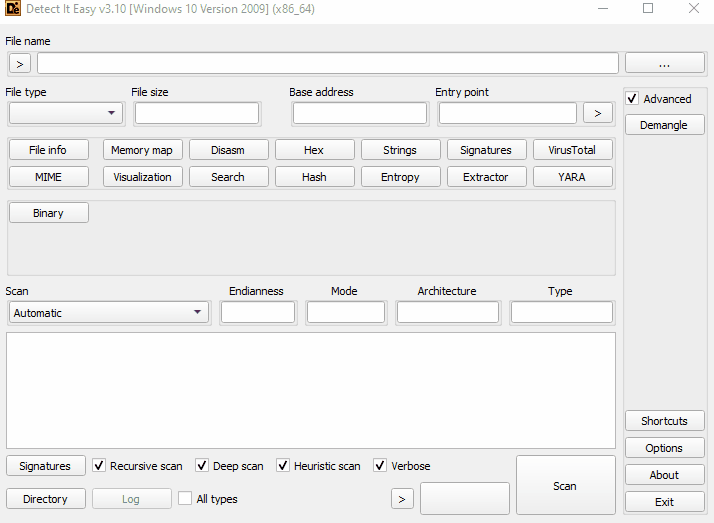Open the Options dialog
Screen dimensions: 714x523
pos(664,448)
